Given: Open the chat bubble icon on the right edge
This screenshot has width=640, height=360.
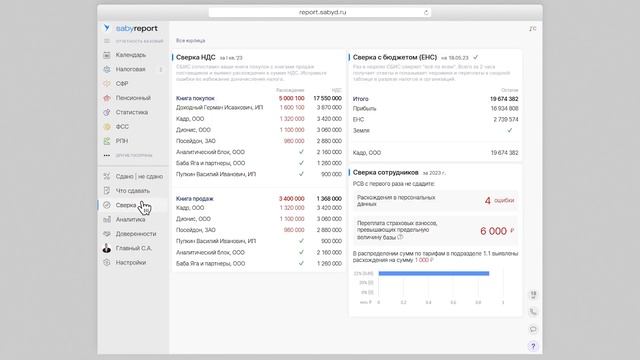Looking at the screenshot, I should click(533, 329).
